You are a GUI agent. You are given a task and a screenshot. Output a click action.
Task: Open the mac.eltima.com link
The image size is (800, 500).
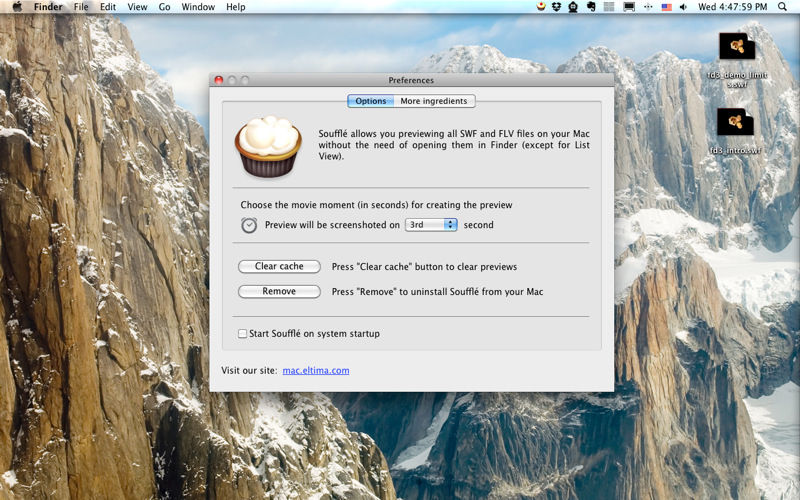point(316,370)
